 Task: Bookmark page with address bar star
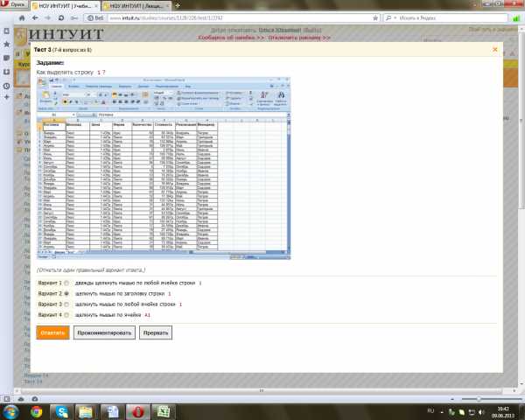[375, 17]
